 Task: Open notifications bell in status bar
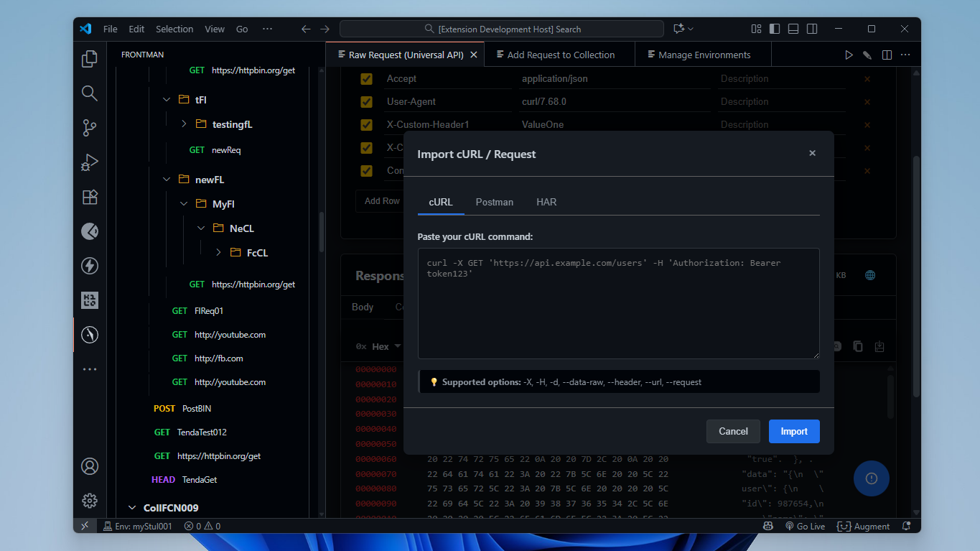[907, 526]
